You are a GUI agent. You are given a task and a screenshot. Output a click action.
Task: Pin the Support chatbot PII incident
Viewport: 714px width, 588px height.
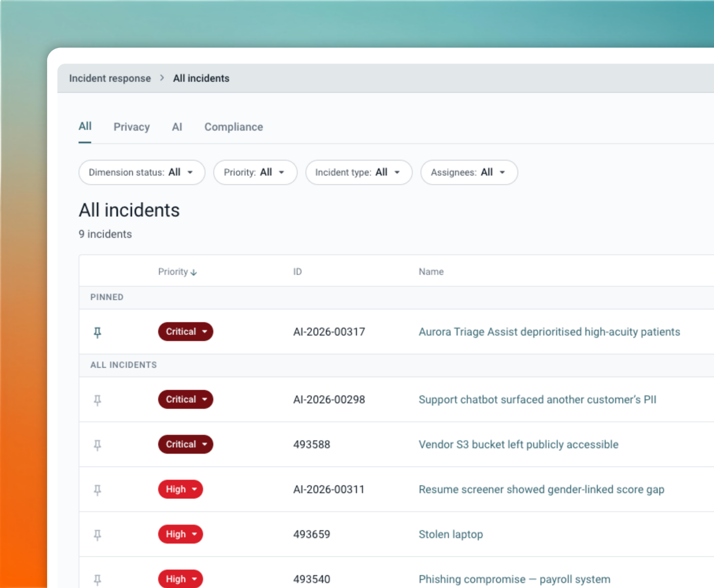coord(97,400)
